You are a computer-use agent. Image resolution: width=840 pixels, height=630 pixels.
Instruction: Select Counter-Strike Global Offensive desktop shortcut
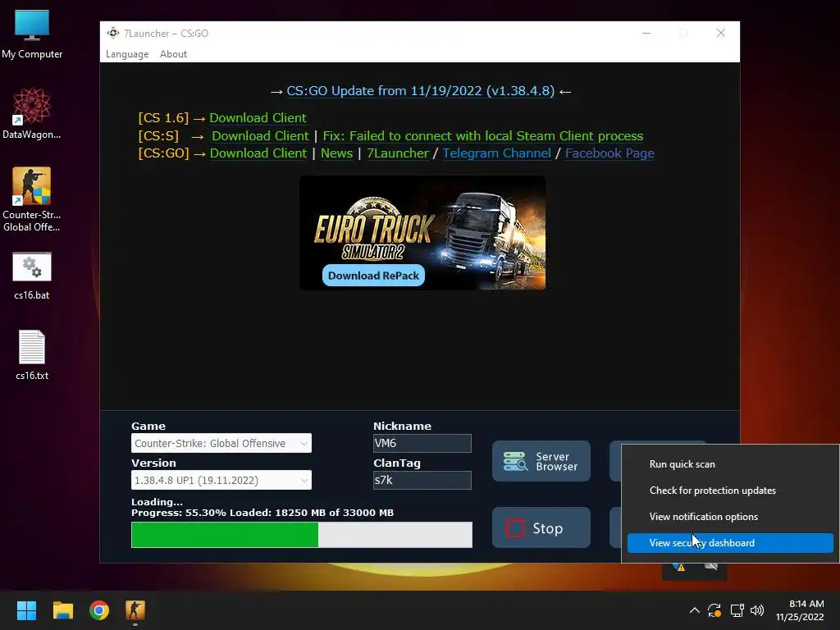coord(32,199)
